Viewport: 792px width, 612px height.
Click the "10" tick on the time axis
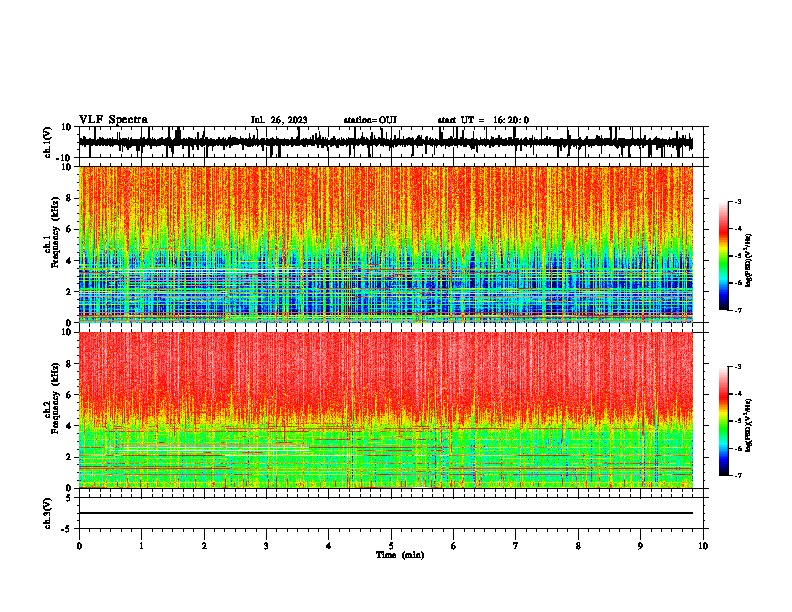click(703, 546)
